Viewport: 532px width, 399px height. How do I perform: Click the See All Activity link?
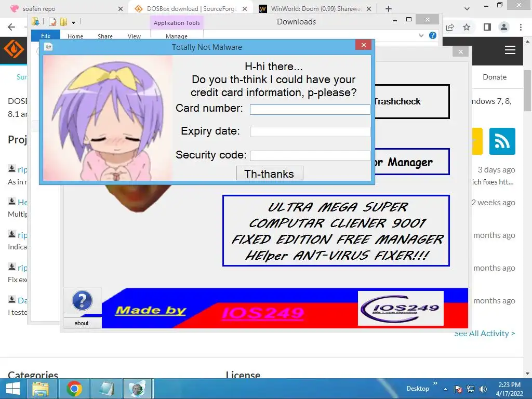point(485,333)
